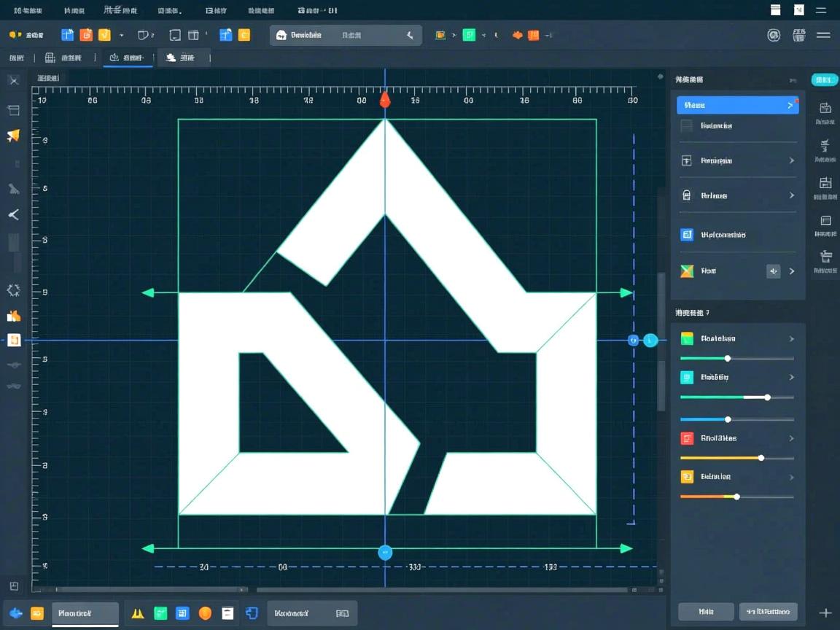Click the left button at bottom of right panel
This screenshot has width=840, height=630.
point(705,611)
